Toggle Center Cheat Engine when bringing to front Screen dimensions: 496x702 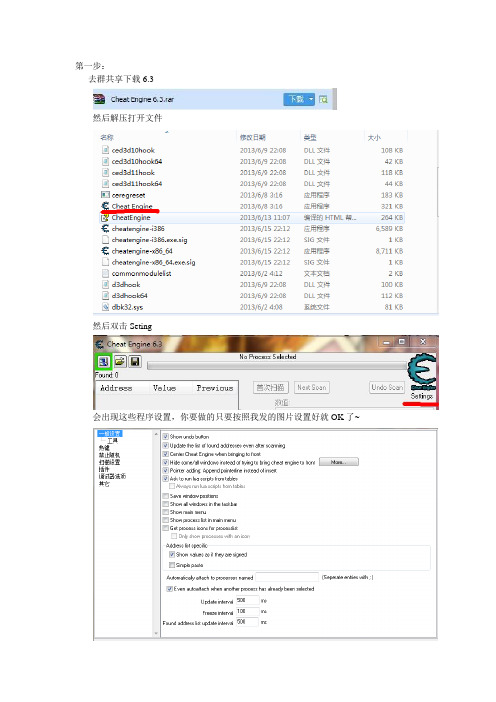(x=166, y=454)
